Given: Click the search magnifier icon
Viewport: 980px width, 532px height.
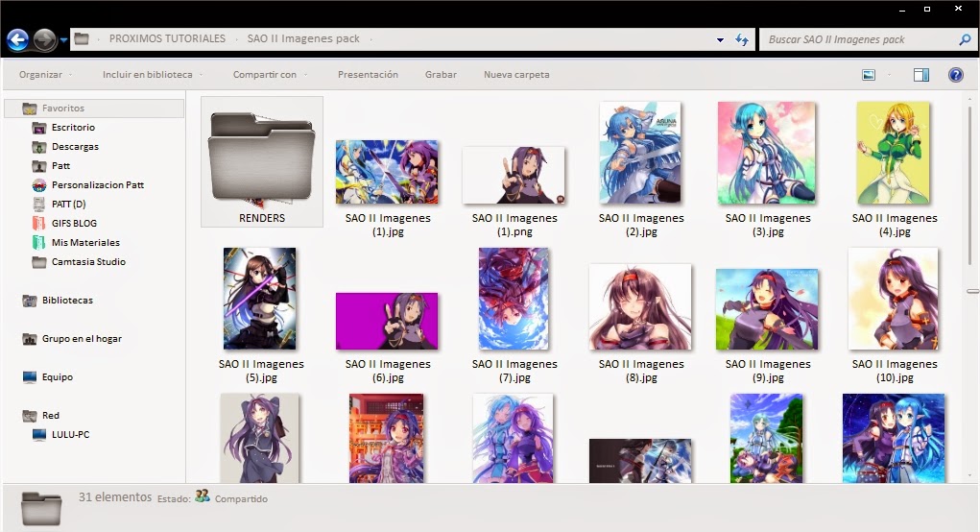Looking at the screenshot, I should point(965,40).
